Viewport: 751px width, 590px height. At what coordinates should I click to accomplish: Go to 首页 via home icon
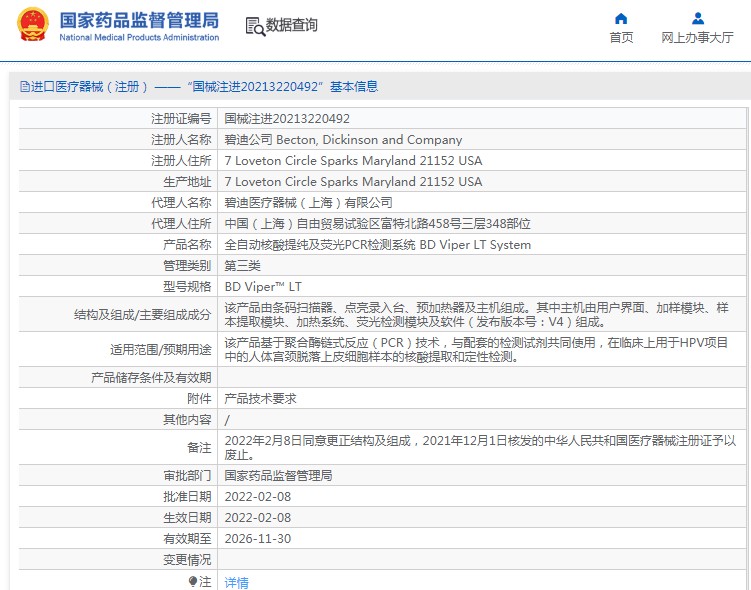(x=621, y=19)
